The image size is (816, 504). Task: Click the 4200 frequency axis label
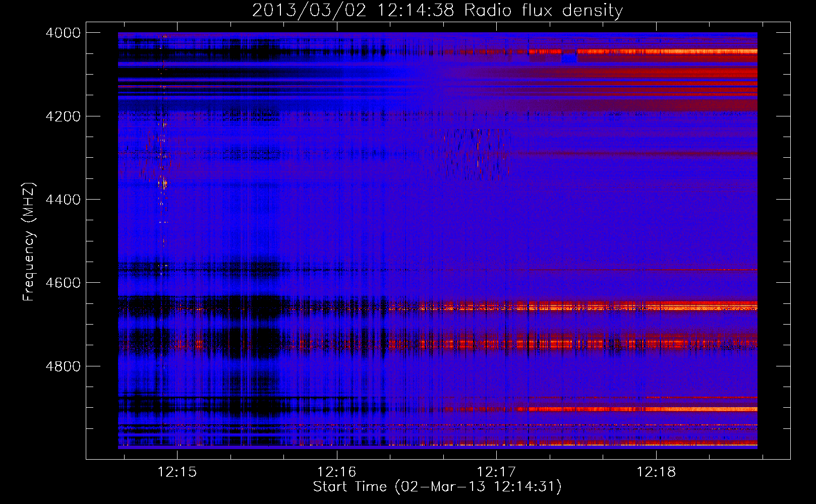point(63,116)
